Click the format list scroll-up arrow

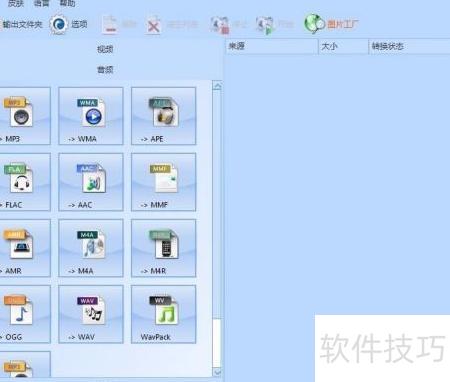click(217, 87)
